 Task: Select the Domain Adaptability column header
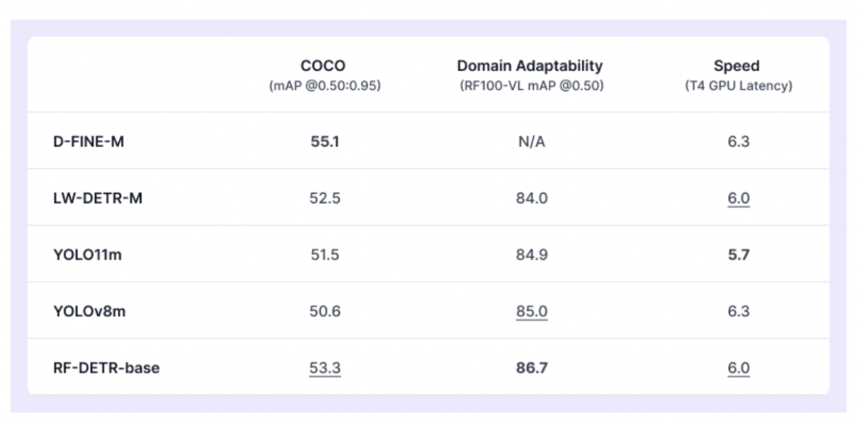click(x=530, y=66)
